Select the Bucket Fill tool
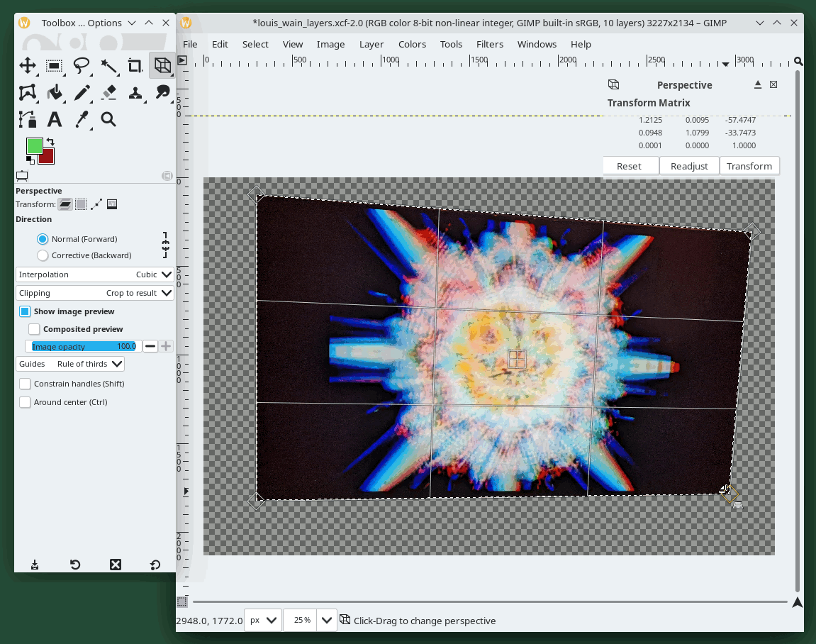This screenshot has height=644, width=816. pos(54,93)
